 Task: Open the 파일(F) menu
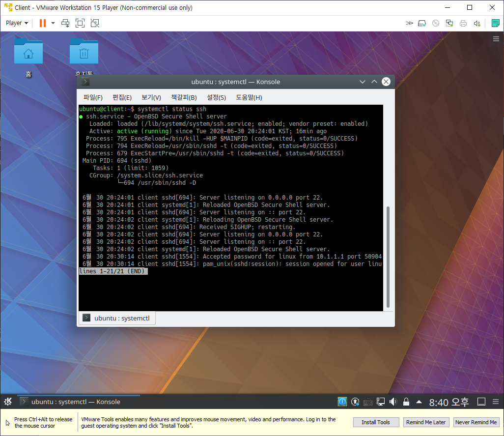tap(93, 97)
